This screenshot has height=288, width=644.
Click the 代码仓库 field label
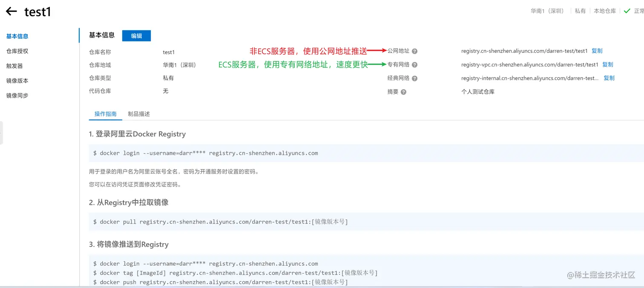point(100,91)
